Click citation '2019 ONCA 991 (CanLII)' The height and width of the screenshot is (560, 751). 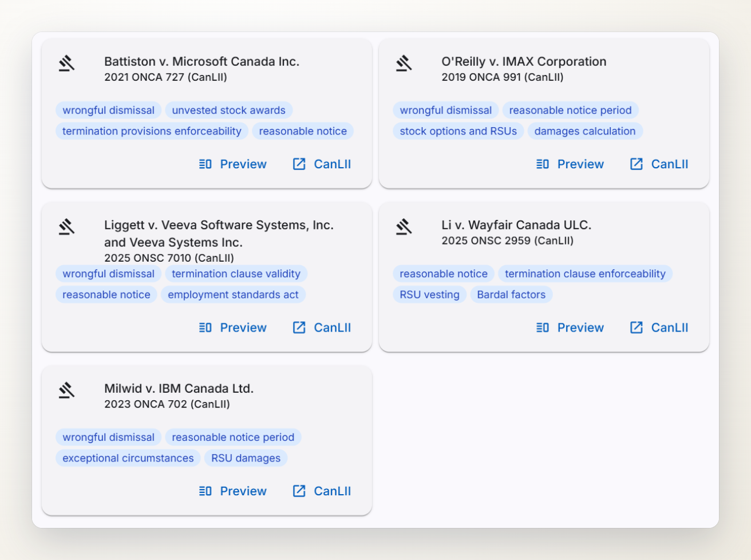(503, 77)
